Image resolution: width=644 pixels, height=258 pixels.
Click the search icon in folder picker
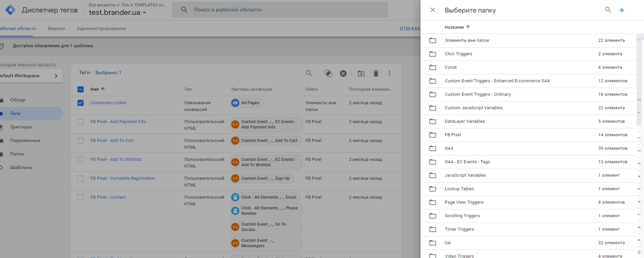[608, 10]
